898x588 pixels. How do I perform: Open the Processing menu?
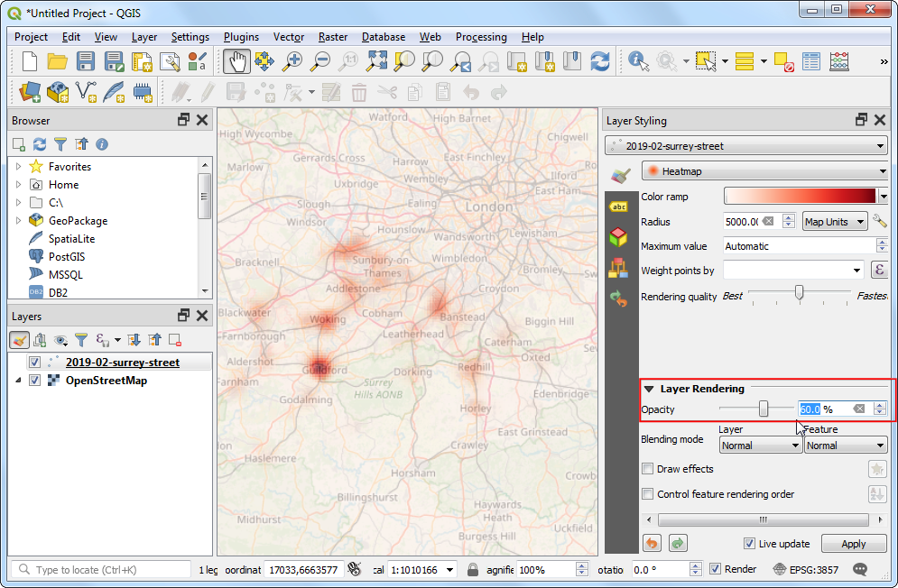tap(480, 37)
